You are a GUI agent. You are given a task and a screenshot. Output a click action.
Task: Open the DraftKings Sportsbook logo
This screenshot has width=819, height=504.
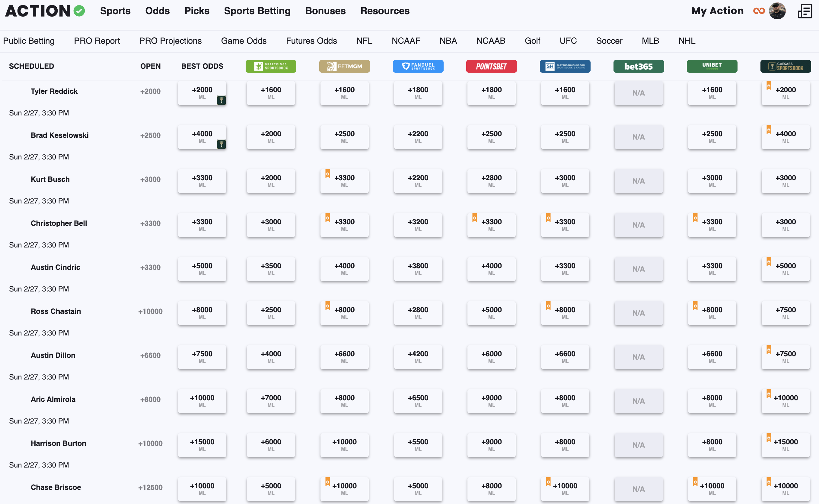click(x=271, y=66)
